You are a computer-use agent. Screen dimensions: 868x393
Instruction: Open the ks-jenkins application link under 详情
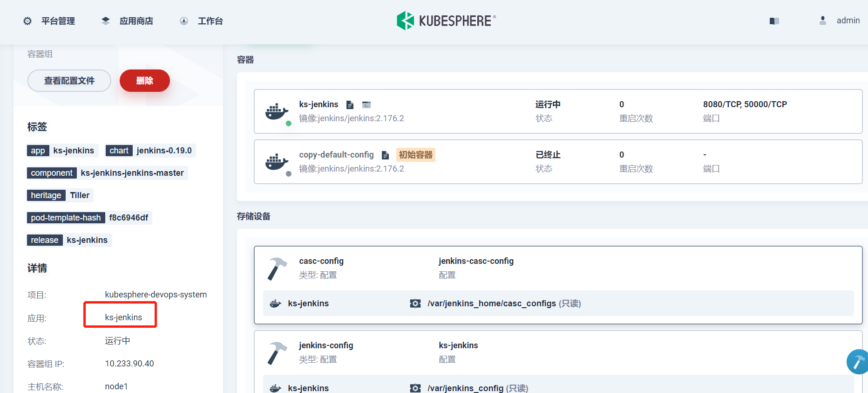pyautogui.click(x=123, y=317)
